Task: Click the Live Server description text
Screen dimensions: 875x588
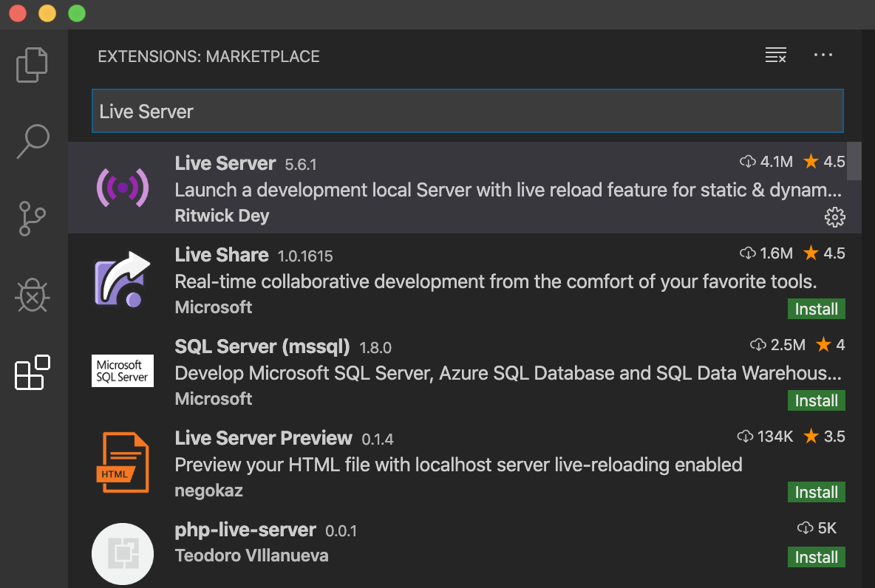Action: pos(508,190)
